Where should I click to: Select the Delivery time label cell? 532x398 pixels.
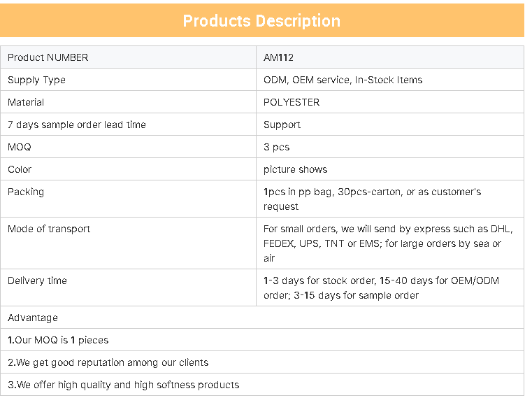pyautogui.click(x=128, y=287)
